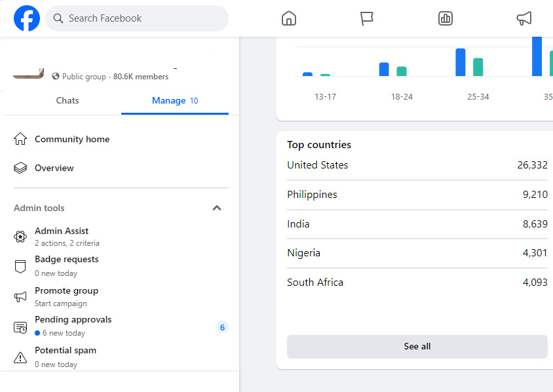The image size is (553, 392).
Task: Click the green bar for 25-34
Action: (x=478, y=67)
